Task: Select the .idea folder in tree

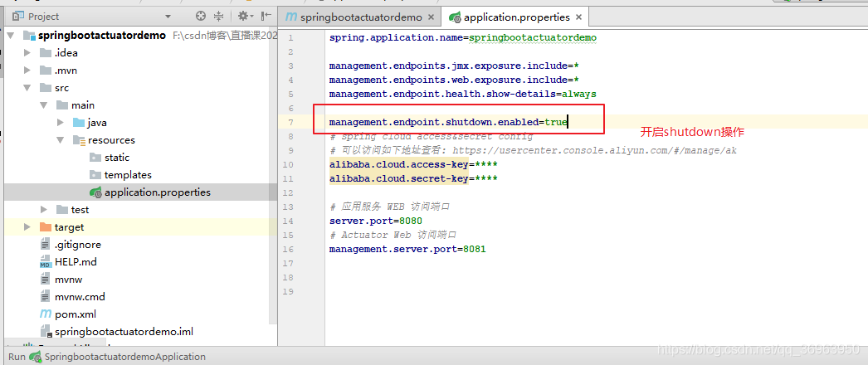Action: [66, 53]
